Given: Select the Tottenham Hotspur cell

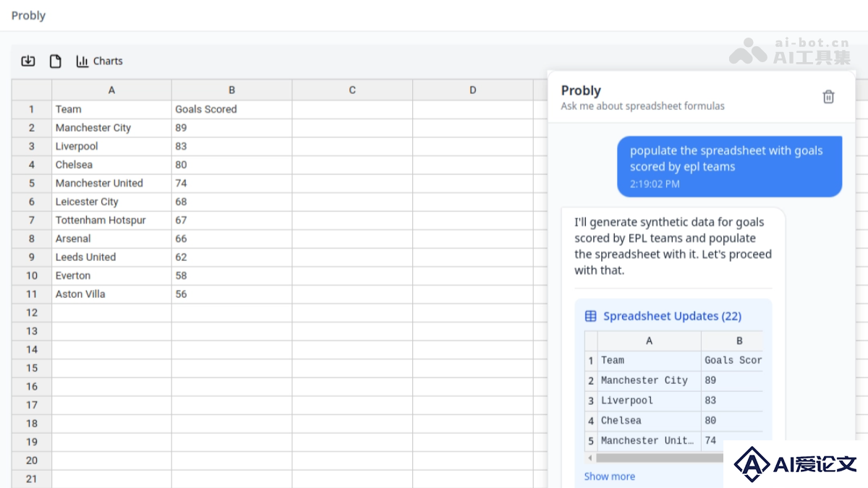Looking at the screenshot, I should [111, 220].
